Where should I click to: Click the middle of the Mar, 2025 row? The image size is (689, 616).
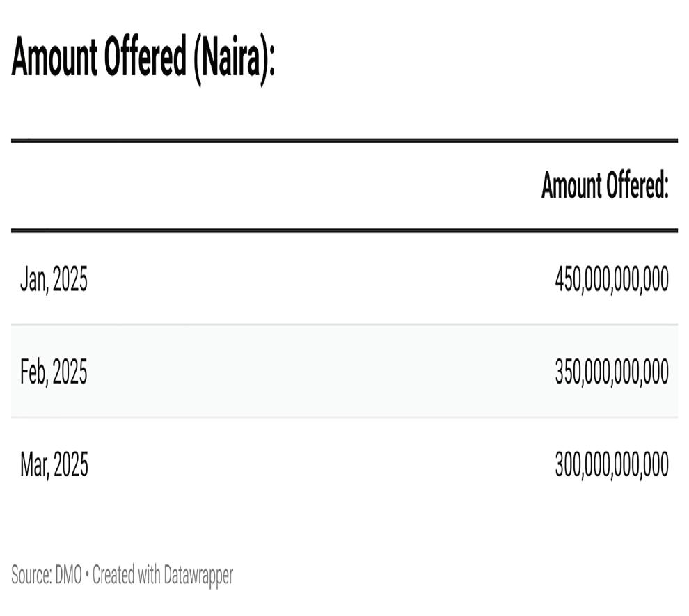coord(344,465)
